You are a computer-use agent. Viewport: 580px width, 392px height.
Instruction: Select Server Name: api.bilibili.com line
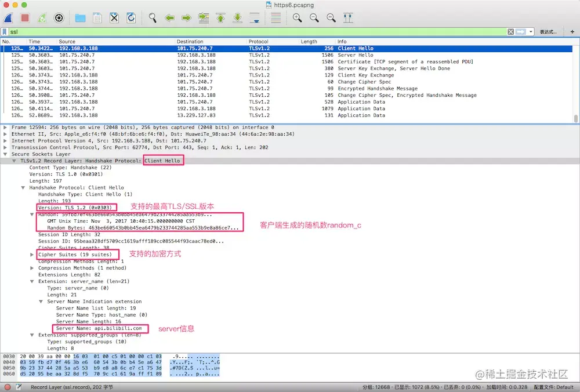[x=99, y=328]
